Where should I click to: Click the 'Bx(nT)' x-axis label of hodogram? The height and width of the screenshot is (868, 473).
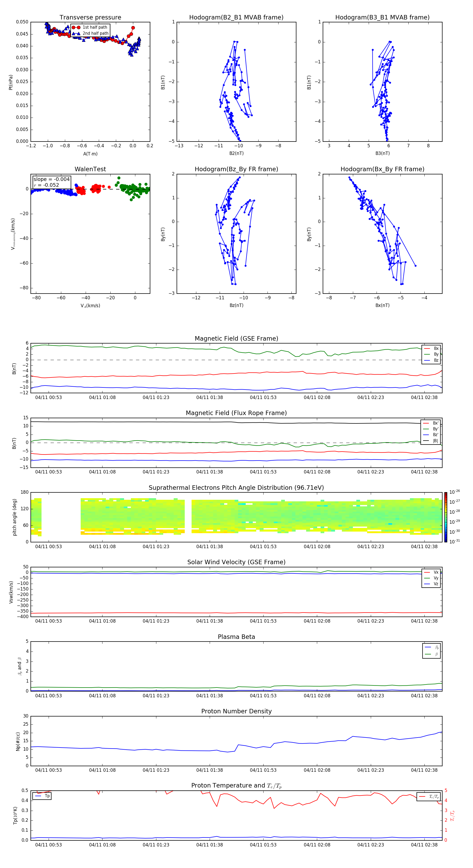pyautogui.click(x=382, y=305)
